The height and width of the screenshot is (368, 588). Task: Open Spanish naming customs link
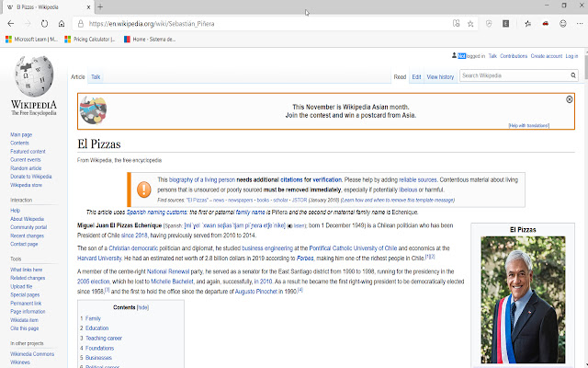click(x=156, y=213)
